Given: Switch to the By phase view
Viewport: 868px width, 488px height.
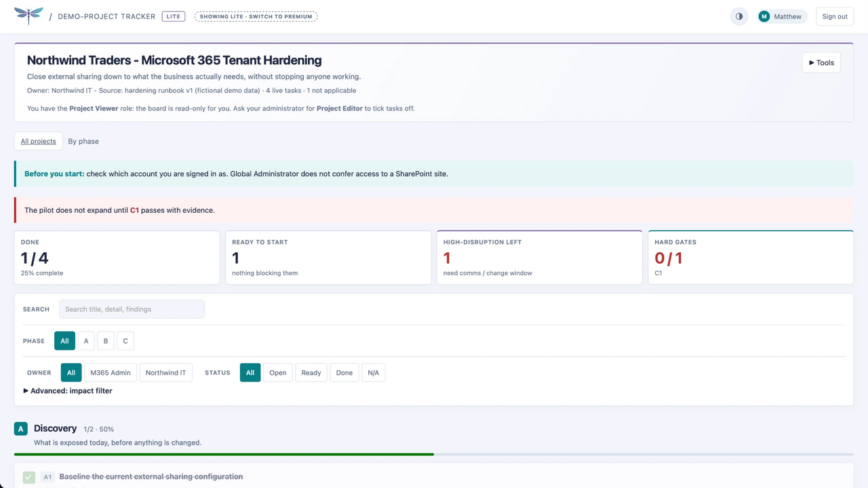Looking at the screenshot, I should pyautogui.click(x=83, y=141).
